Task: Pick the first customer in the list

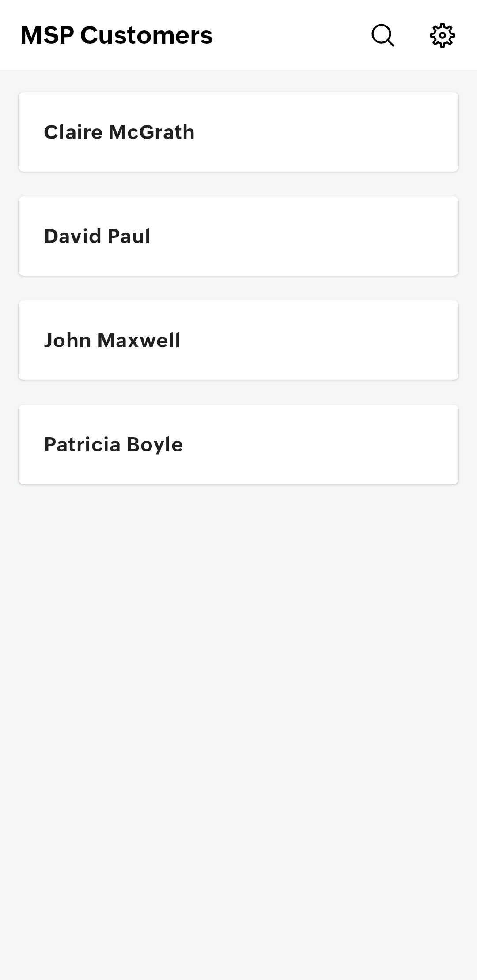Action: [238, 132]
